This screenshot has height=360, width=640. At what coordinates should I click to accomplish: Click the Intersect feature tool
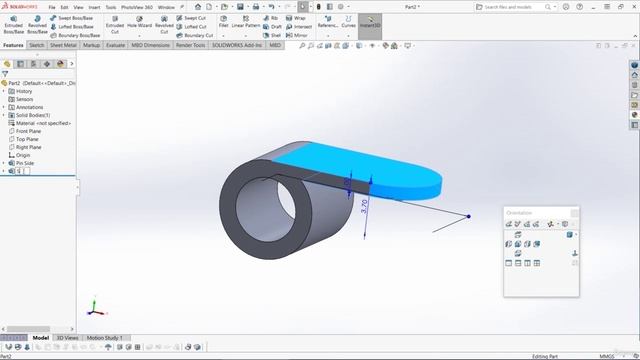click(299, 27)
